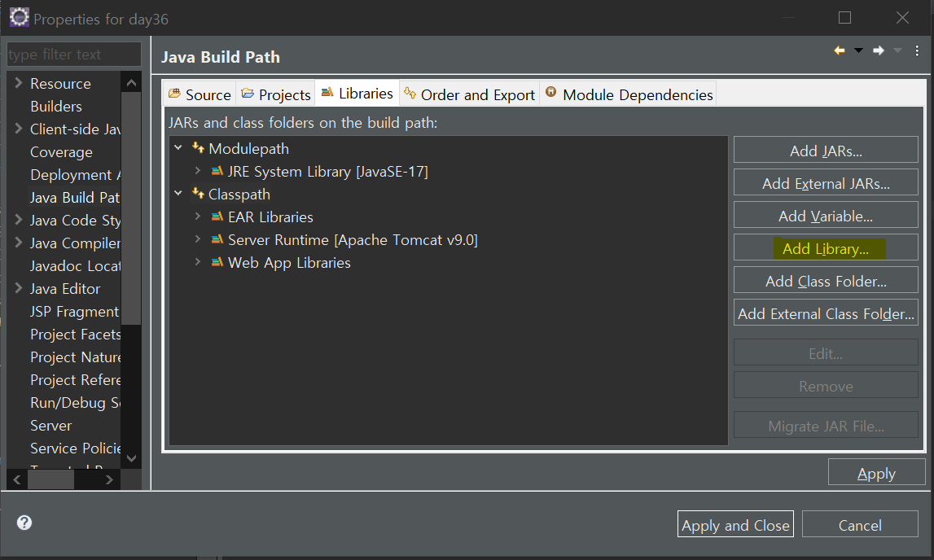Click the Add JARs... button
The height and width of the screenshot is (560, 934).
point(826,150)
